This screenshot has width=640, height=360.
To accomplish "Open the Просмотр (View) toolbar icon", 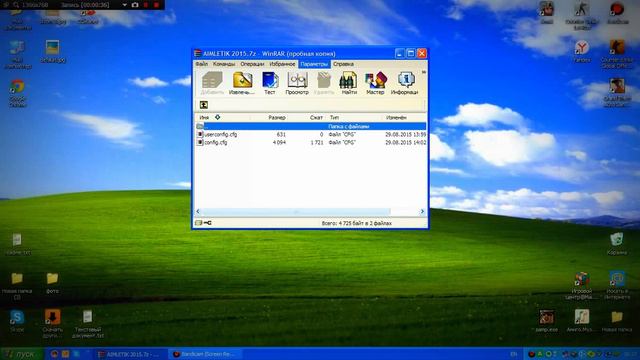I will 297,83.
